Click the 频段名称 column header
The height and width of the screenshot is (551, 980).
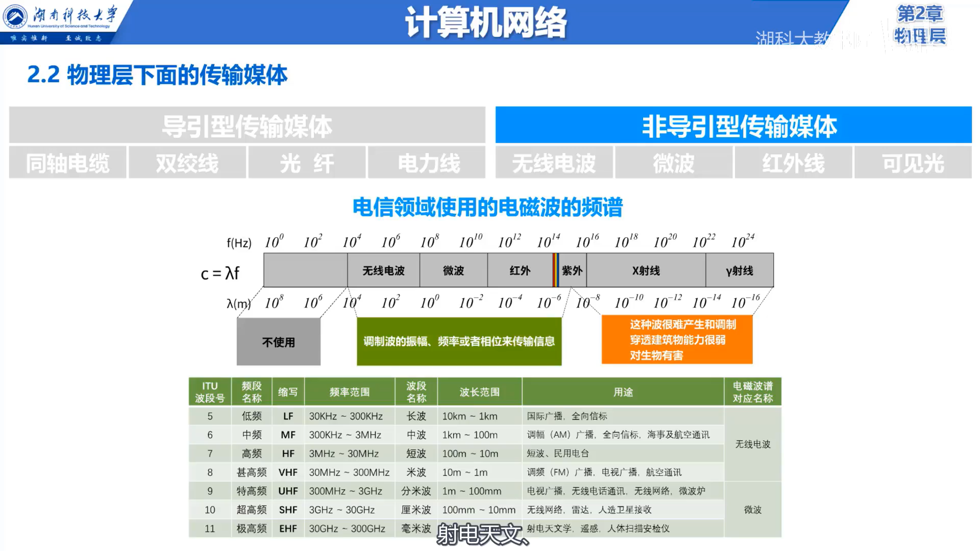pos(252,392)
